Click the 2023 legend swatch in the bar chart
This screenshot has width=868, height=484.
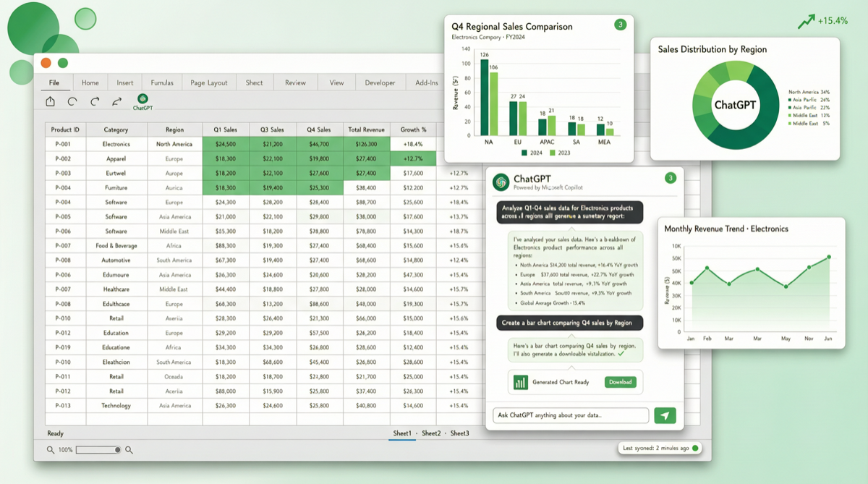552,153
